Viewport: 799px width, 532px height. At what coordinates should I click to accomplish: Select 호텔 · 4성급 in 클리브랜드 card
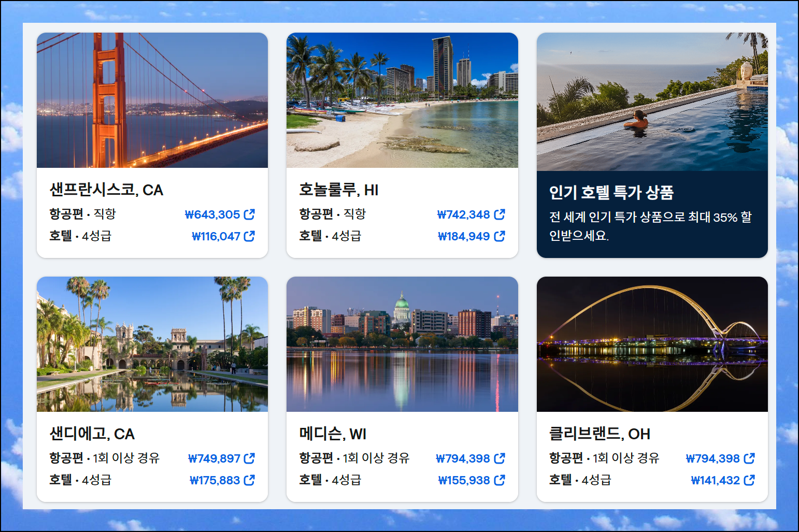point(580,480)
